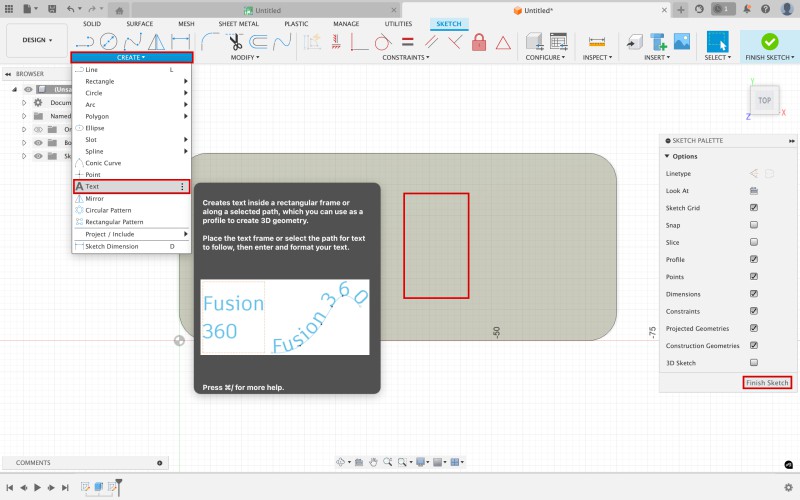Viewport: 800px width, 500px height.
Task: Select the Trim scissors tool
Action: pos(235,42)
